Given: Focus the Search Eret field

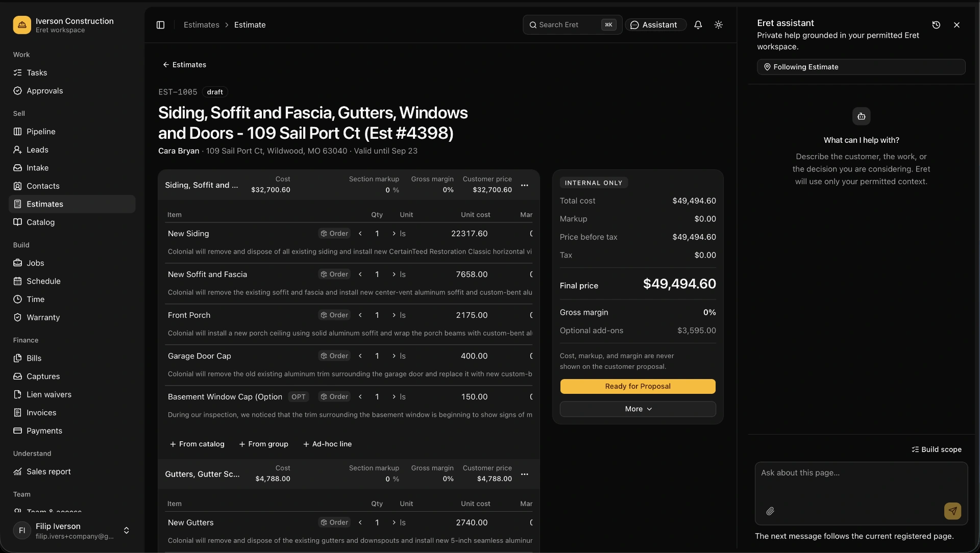Looking at the screenshot, I should coord(572,25).
